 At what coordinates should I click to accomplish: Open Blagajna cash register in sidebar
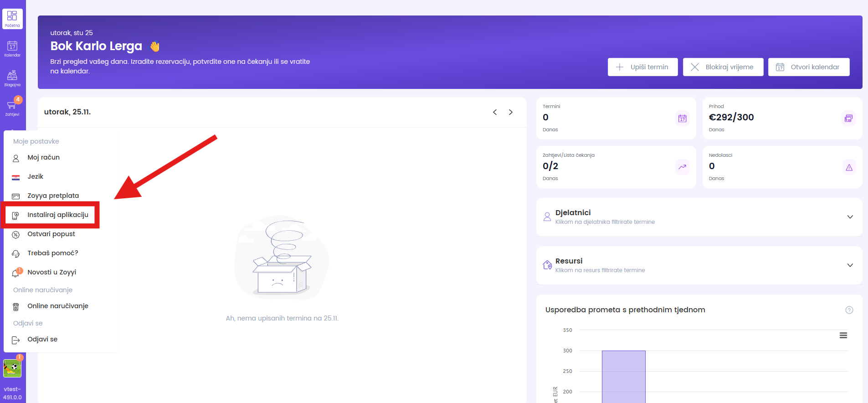(12, 78)
